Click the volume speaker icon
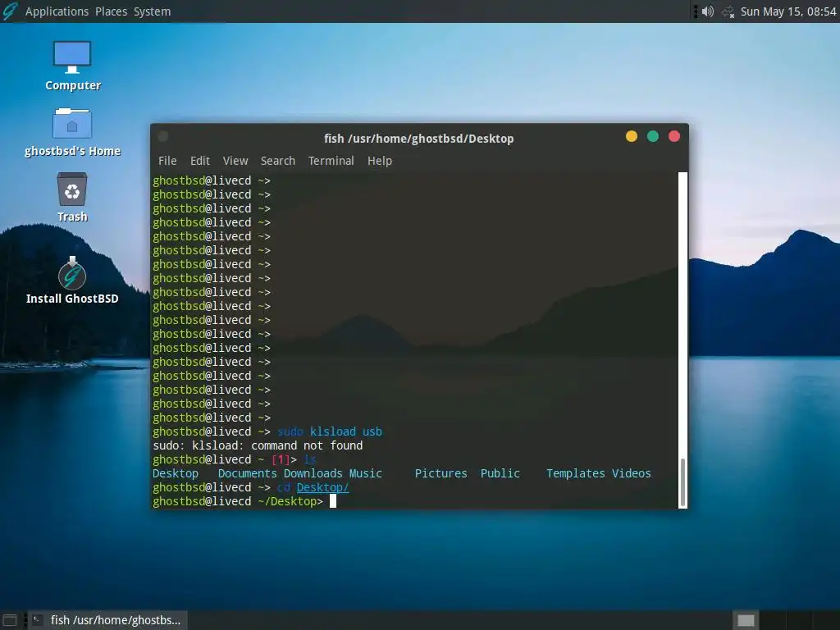Image resolution: width=840 pixels, height=630 pixels. (x=708, y=11)
